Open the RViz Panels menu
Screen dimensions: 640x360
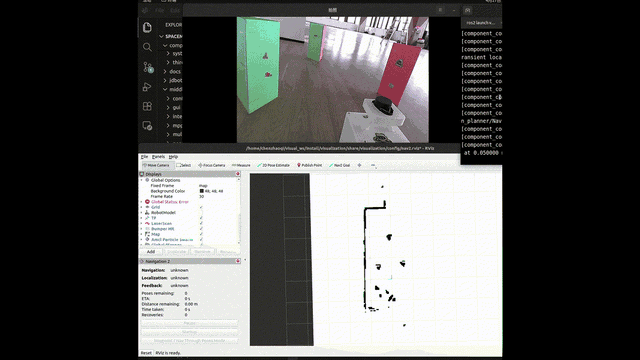[158, 157]
